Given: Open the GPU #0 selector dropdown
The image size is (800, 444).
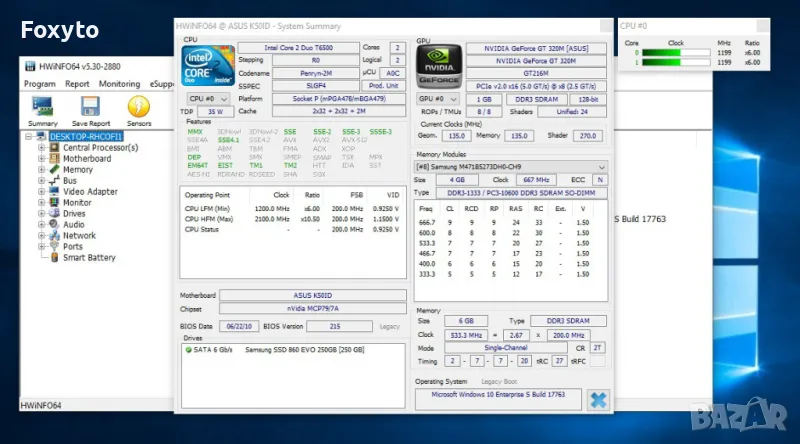Looking at the screenshot, I should pos(436,99).
